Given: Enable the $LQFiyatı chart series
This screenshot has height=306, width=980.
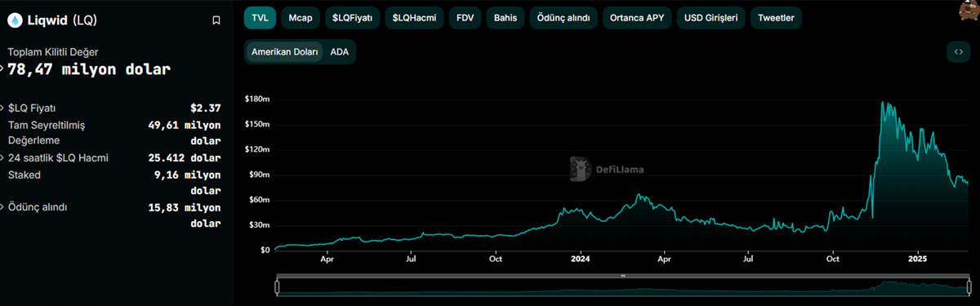Looking at the screenshot, I should pyautogui.click(x=352, y=17).
